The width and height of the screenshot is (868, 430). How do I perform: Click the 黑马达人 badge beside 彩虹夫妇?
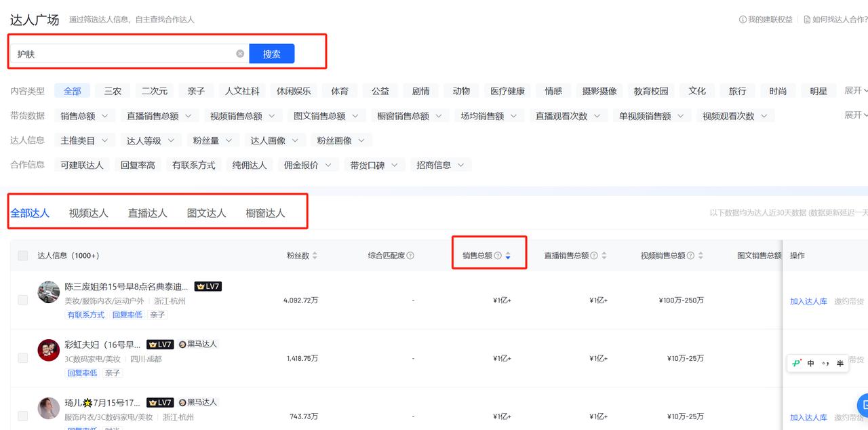point(199,344)
